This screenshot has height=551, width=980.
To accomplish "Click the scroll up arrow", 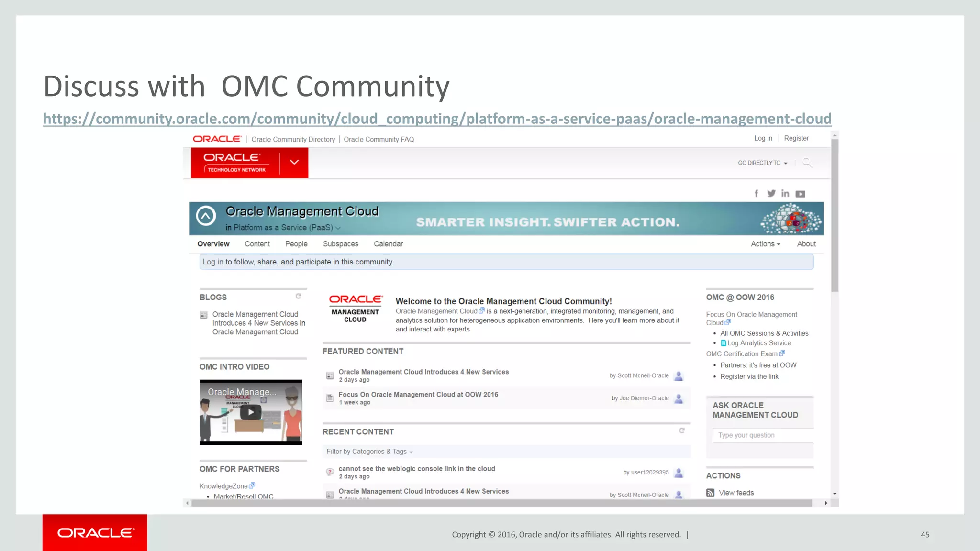I will [x=835, y=136].
